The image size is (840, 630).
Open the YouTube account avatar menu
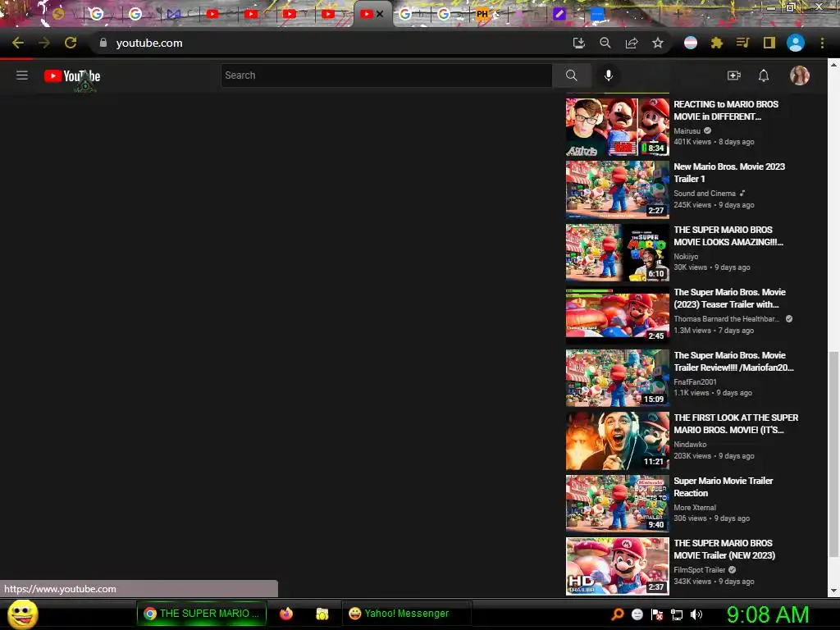pos(799,75)
